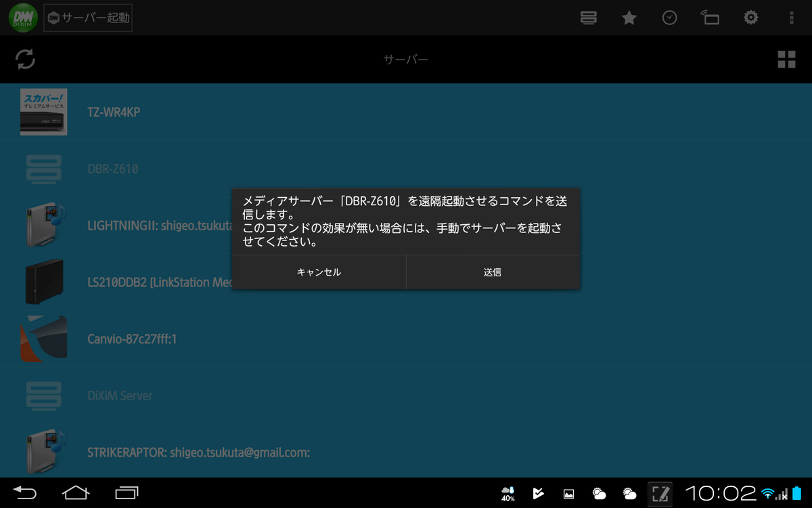The height and width of the screenshot is (508, 812).
Task: Tap the Android back button
Action: tap(25, 492)
